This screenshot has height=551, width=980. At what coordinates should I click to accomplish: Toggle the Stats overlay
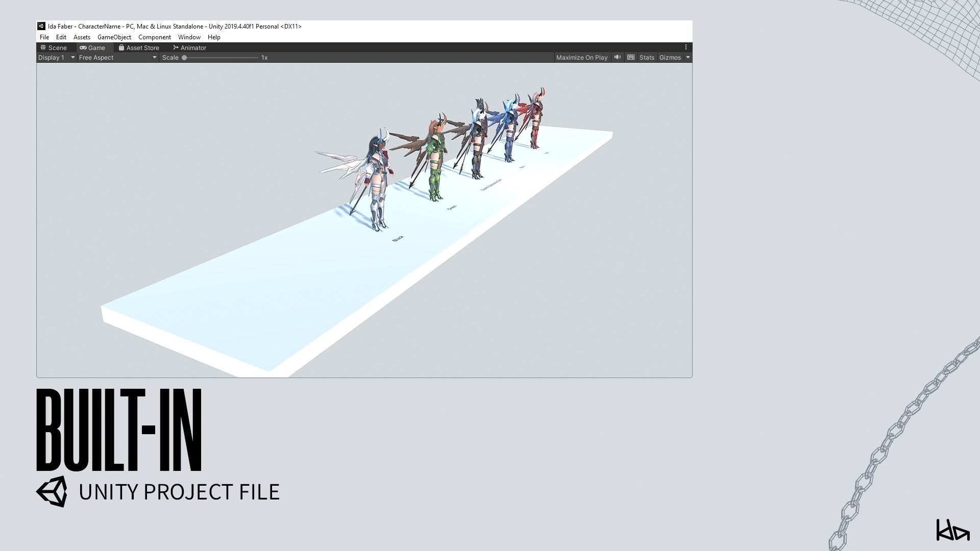[x=646, y=58]
